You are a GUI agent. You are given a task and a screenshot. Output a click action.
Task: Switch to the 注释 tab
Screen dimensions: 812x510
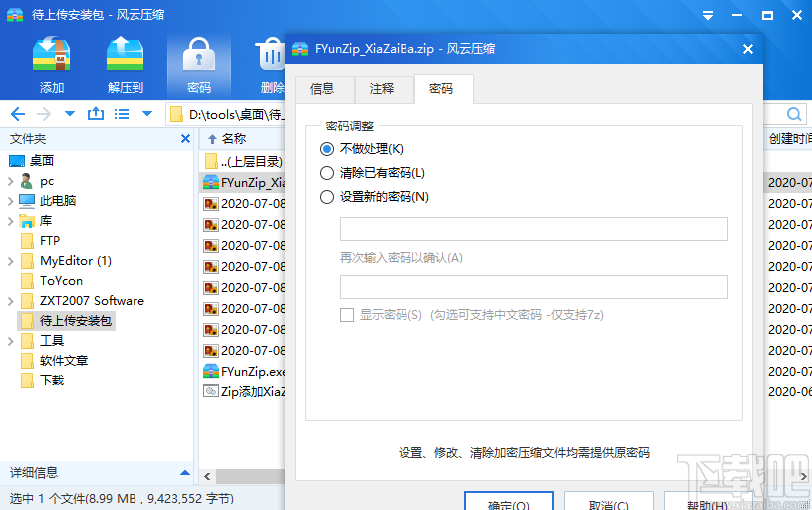385,89
